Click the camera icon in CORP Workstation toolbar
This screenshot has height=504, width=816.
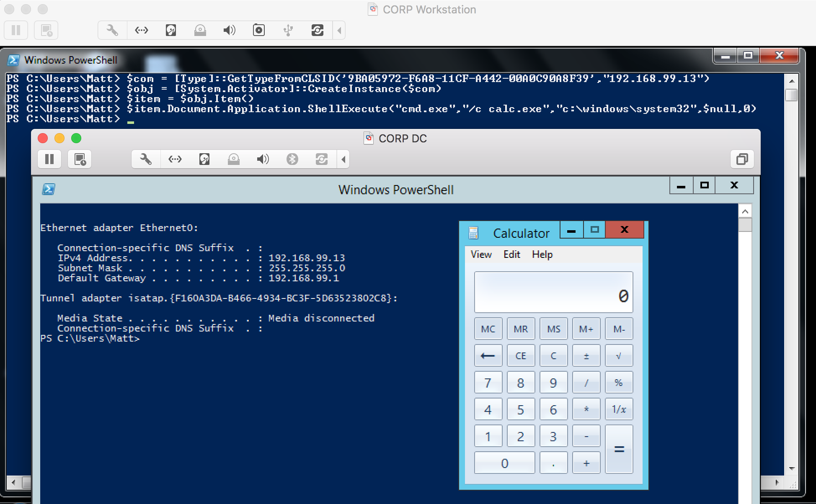(259, 30)
